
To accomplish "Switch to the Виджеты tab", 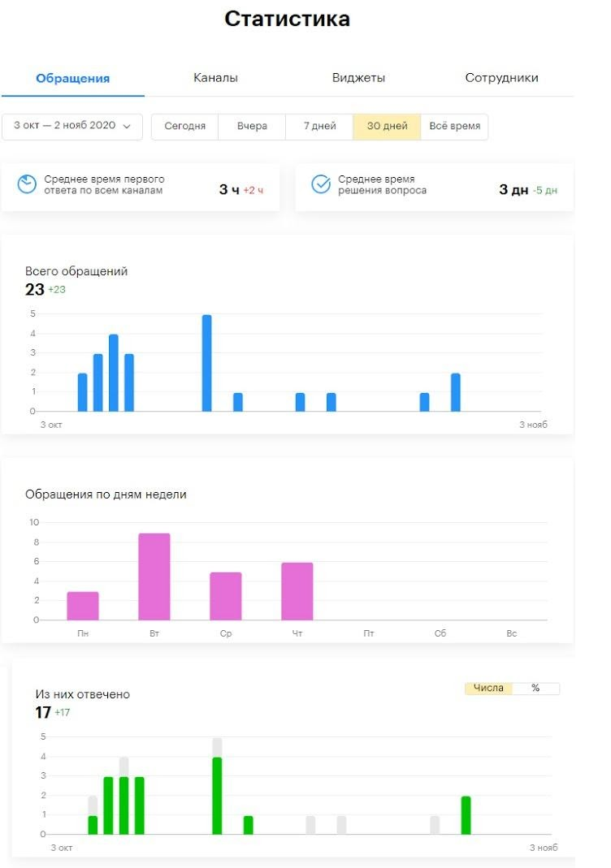I will coord(358,77).
